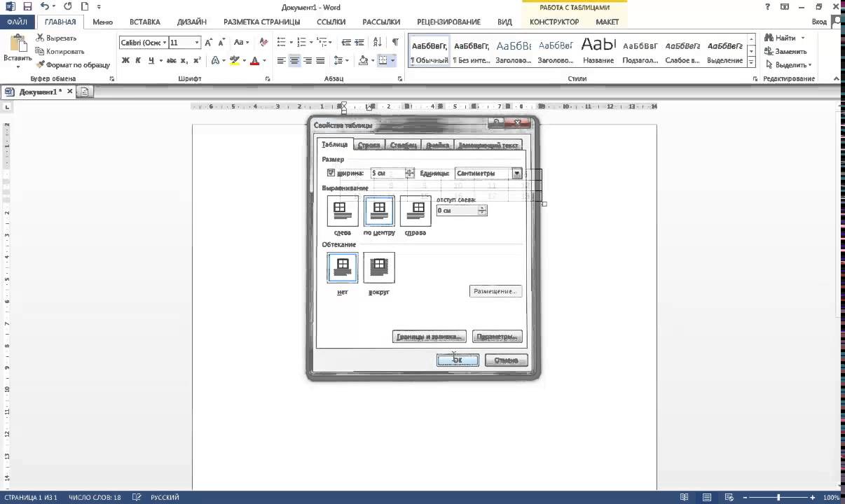Align text right in ribbon
Image resolution: width=845 pixels, height=504 pixels.
click(308, 61)
